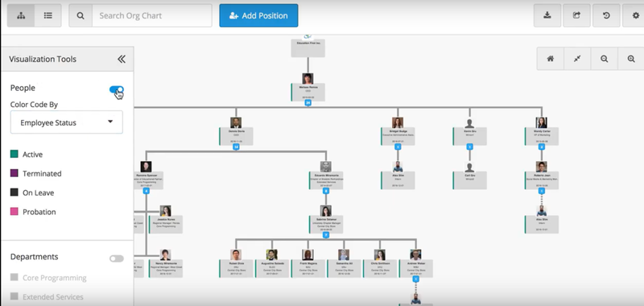Image resolution: width=644 pixels, height=306 pixels.
Task: Enable the Departments toggle
Action: (116, 258)
